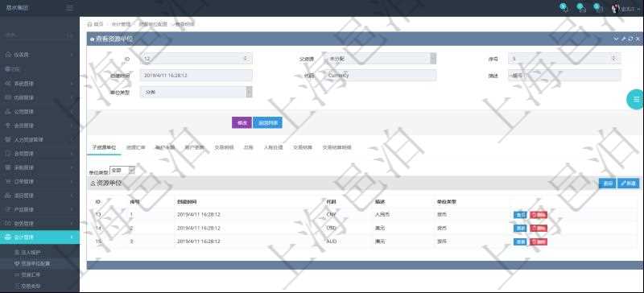The image size is (644, 293).
Task: Expand the 人力资源管理 sidebar menu
Action: 39,140
